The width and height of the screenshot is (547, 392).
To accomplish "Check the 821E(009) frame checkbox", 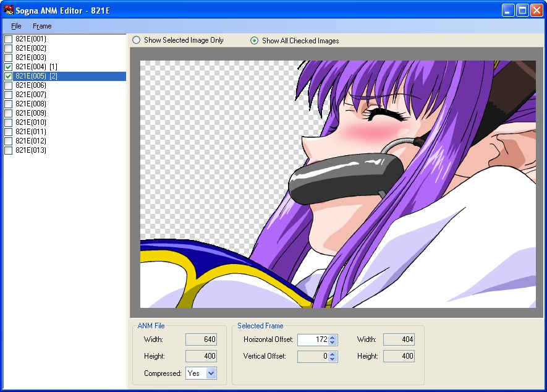I will point(9,113).
